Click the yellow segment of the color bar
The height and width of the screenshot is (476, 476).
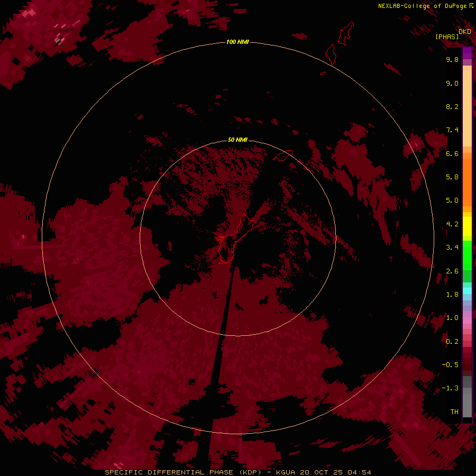coord(467,226)
